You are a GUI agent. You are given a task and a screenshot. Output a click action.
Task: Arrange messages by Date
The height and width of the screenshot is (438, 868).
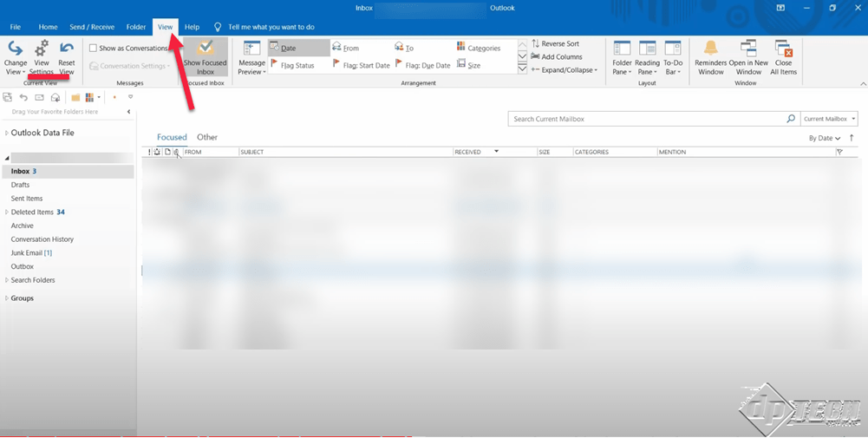click(299, 49)
